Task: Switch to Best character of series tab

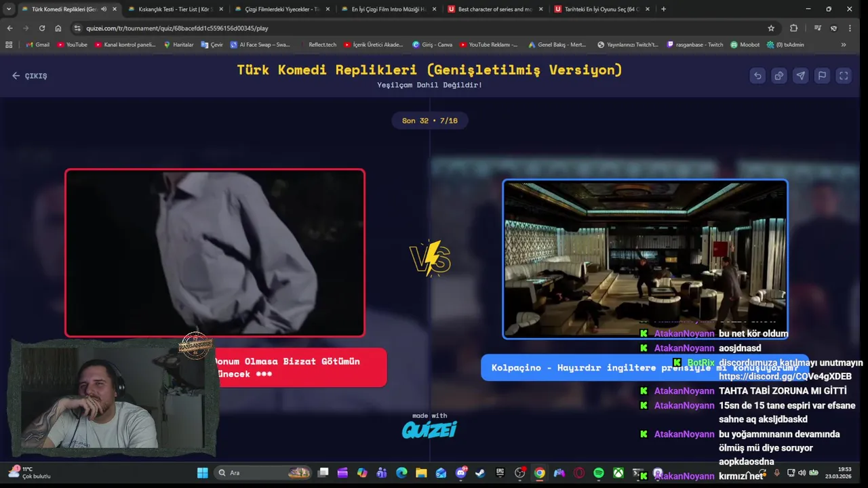Action: pos(495,9)
